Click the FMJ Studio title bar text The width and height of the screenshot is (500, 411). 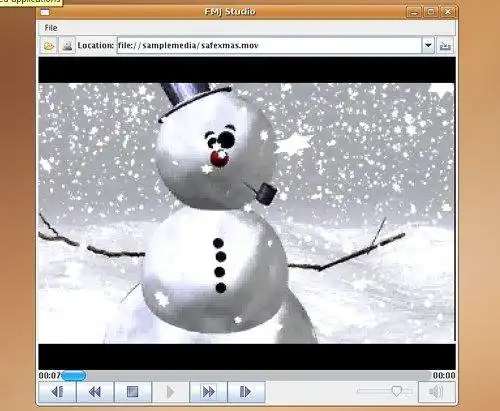pos(230,12)
